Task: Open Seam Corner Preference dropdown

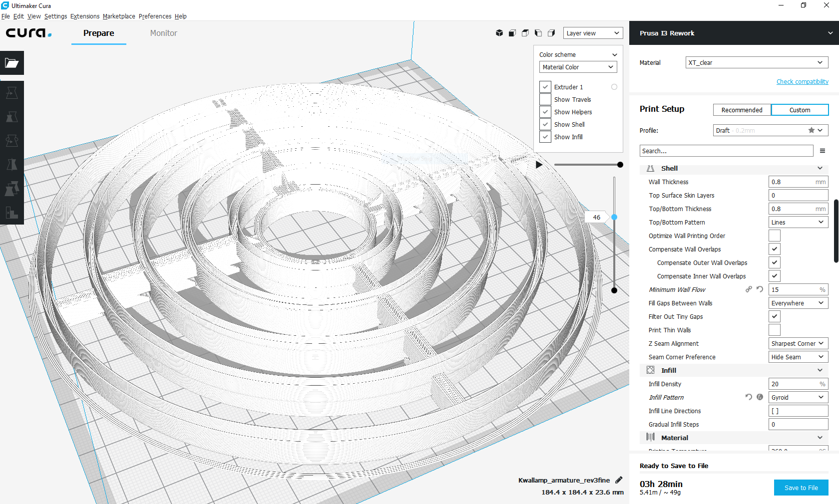Action: 798,357
